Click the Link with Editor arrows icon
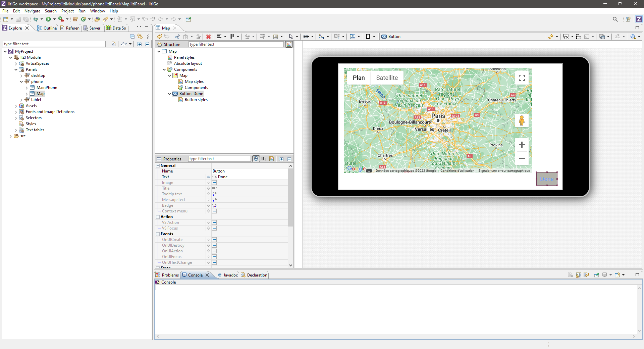The height and width of the screenshot is (349, 644). [140, 36]
